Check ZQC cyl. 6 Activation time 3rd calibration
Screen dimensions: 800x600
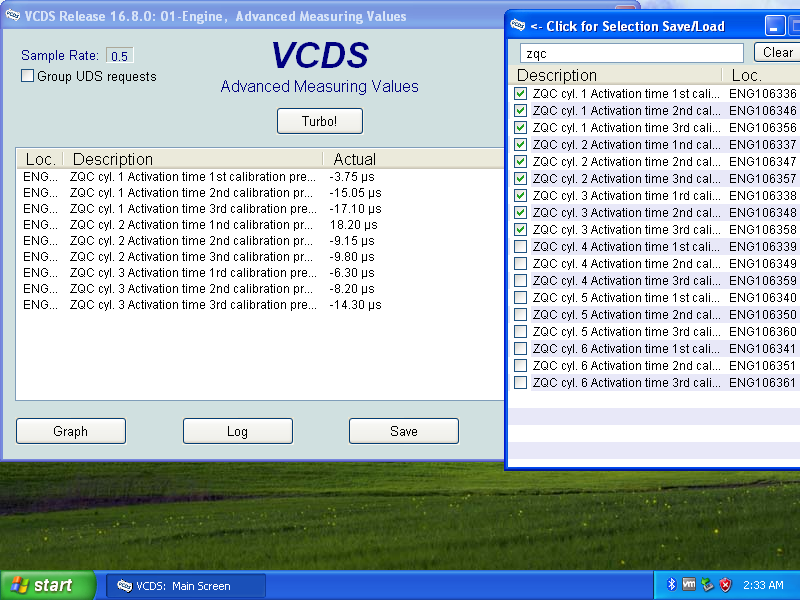coord(520,383)
